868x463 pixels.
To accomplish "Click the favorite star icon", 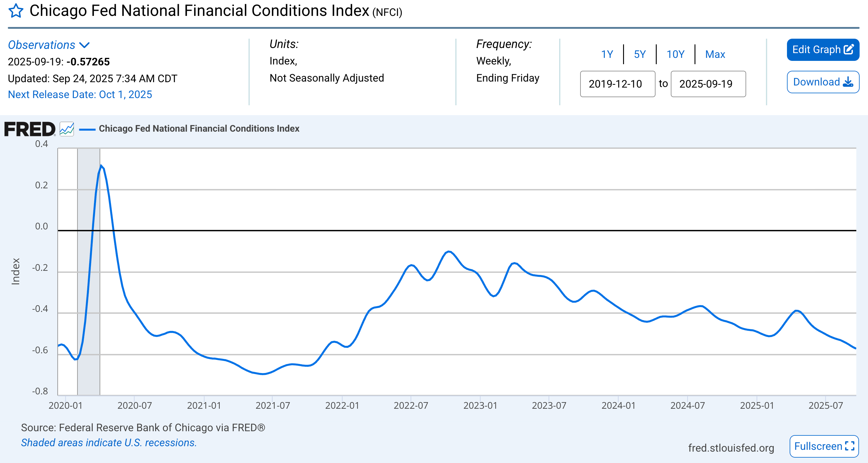I will click(x=16, y=11).
